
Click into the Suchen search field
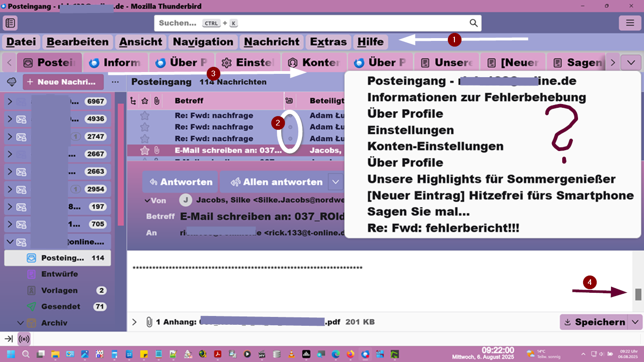coord(317,23)
